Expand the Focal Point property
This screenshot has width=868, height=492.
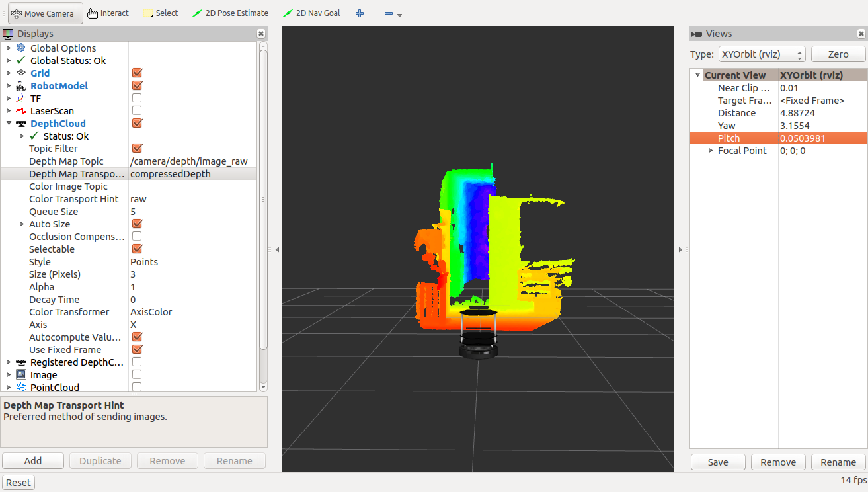tap(711, 150)
